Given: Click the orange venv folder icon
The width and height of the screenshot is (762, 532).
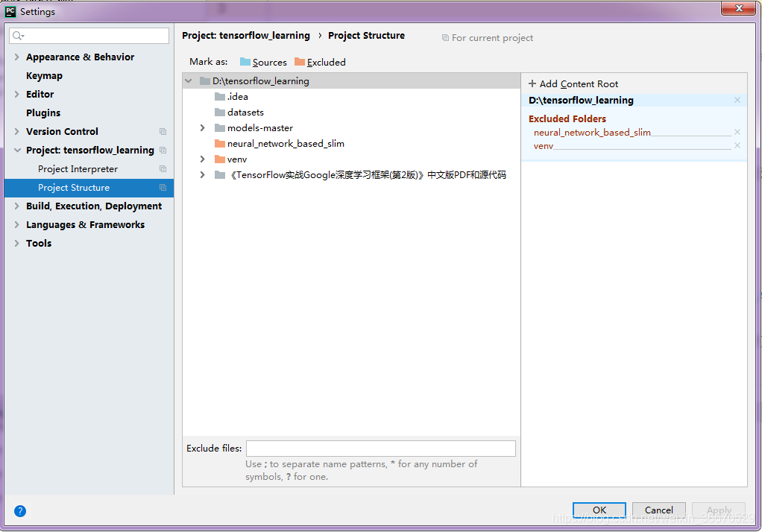Looking at the screenshot, I should coord(220,159).
